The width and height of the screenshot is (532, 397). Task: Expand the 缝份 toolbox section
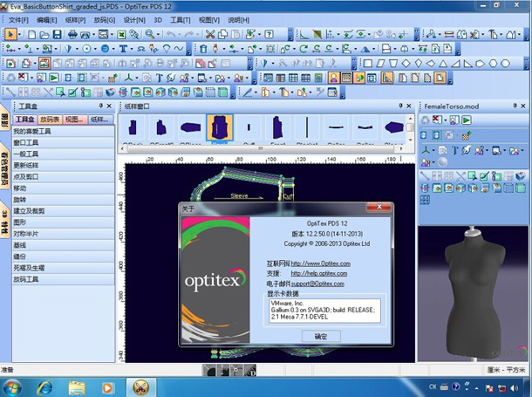pyautogui.click(x=64, y=257)
